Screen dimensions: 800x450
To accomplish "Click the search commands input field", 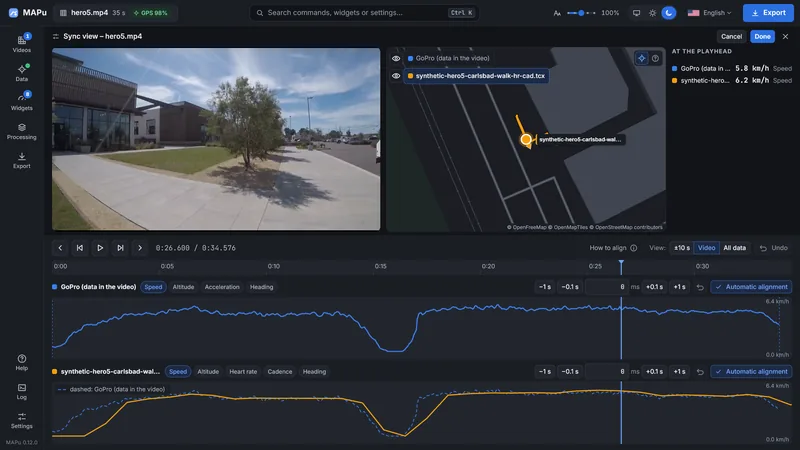I will pyautogui.click(x=364, y=13).
